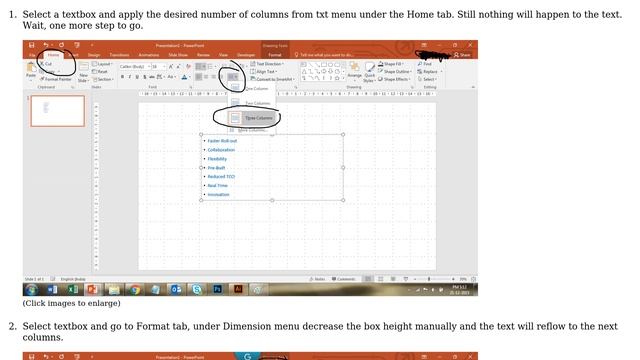The image size is (640, 360).
Task: Click the Replace button
Action: click(x=428, y=71)
